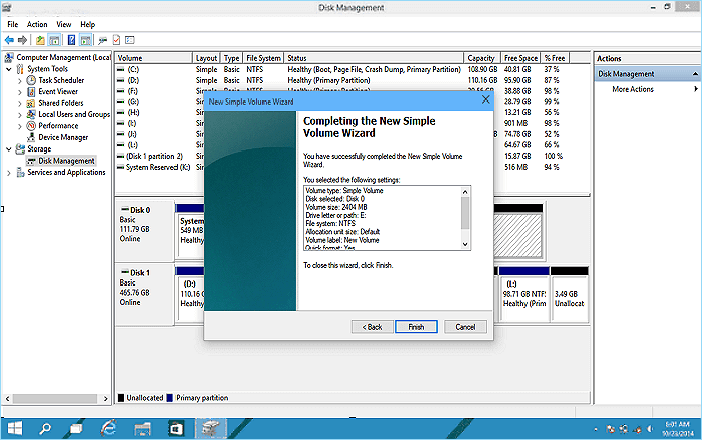Viewport: 702px width, 440px height.
Task: Open the Windows Store taskbar icon
Action: 174,428
